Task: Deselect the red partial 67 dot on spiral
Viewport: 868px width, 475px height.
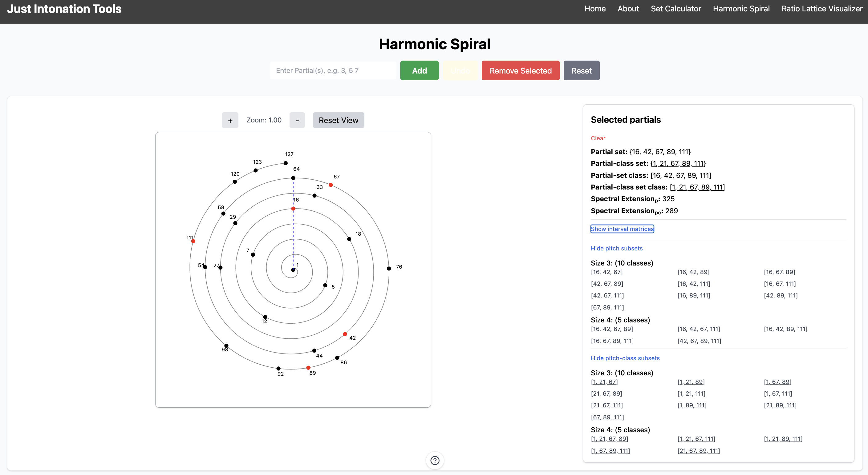Action: pos(330,185)
